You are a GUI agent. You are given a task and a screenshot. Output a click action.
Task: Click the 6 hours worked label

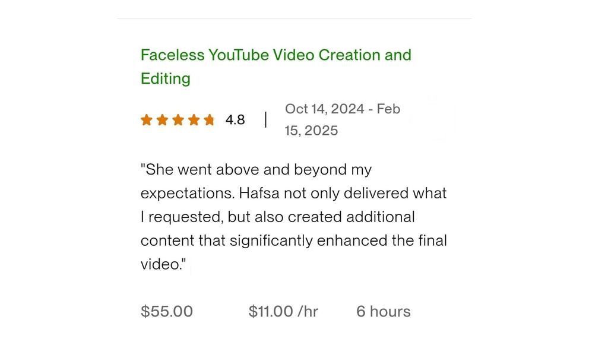coord(383,312)
